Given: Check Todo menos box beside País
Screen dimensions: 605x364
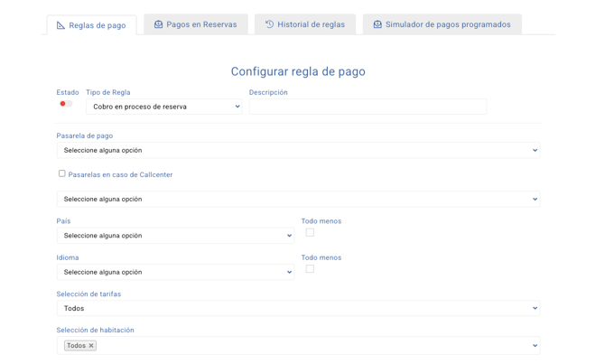Looking at the screenshot, I should 310,233.
